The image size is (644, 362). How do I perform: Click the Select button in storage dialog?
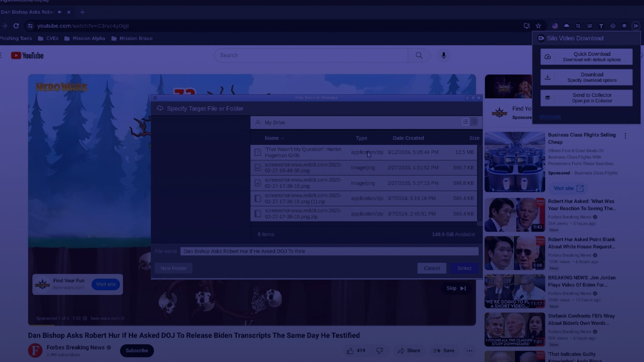click(x=464, y=268)
